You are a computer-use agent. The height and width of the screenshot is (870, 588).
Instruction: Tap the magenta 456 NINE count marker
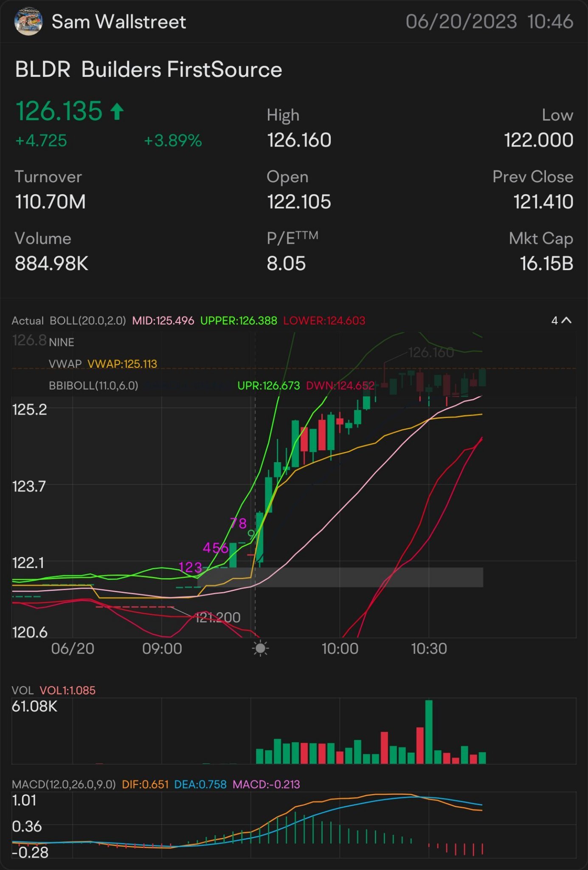point(216,548)
